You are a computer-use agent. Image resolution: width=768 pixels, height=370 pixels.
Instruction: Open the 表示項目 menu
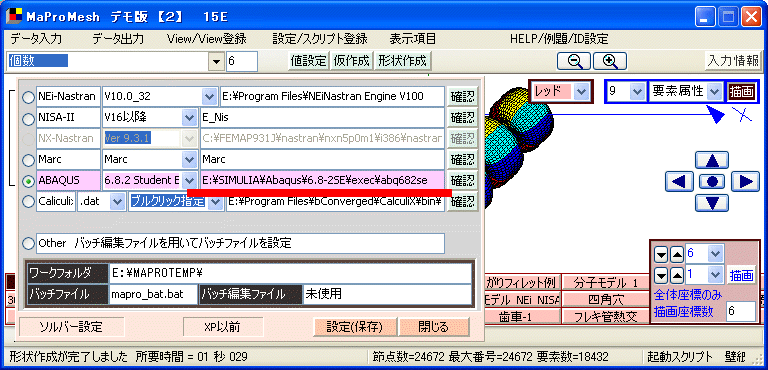pos(412,39)
